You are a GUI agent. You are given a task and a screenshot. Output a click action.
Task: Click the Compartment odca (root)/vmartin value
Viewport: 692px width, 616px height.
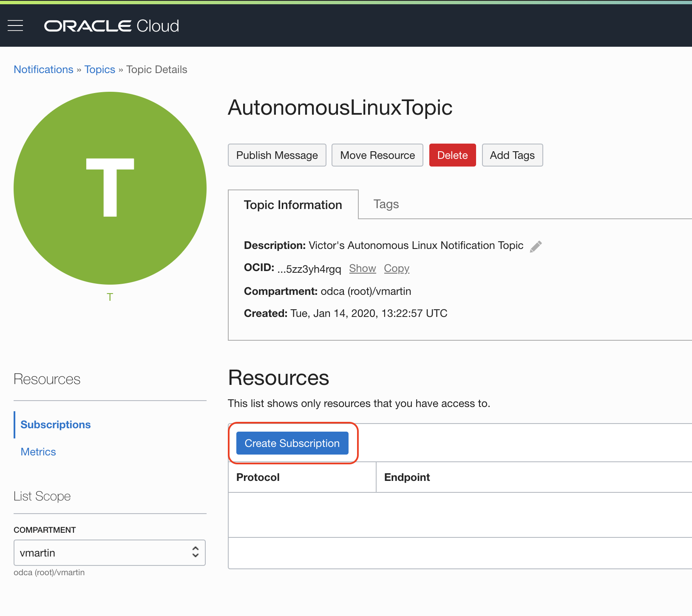(366, 291)
